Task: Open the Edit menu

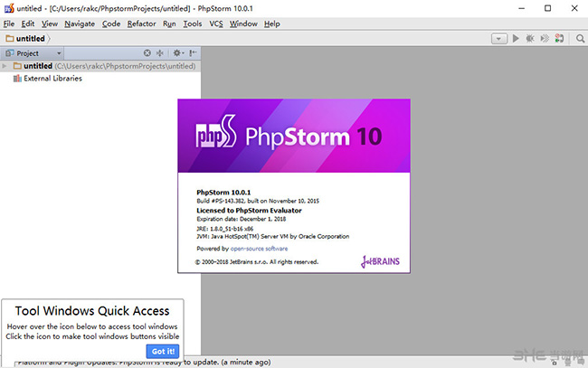Action: 28,24
